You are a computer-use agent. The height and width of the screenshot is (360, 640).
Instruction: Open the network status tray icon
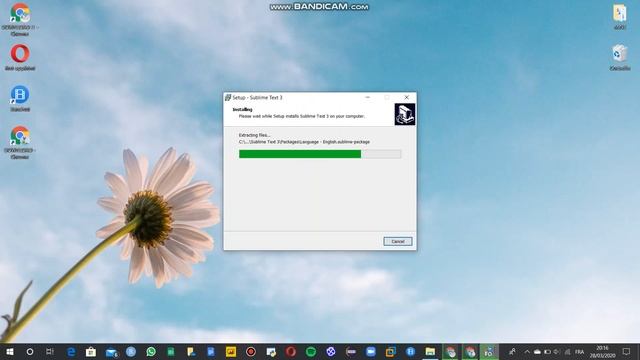pos(567,351)
